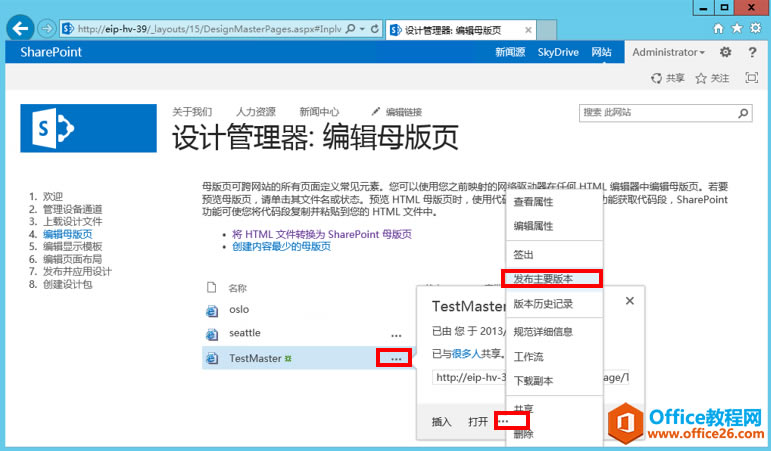Image resolution: width=771 pixels, height=451 pixels.
Task: Click 将 HTML 文件转换为 SharePoint 母版页
Action: [322, 234]
